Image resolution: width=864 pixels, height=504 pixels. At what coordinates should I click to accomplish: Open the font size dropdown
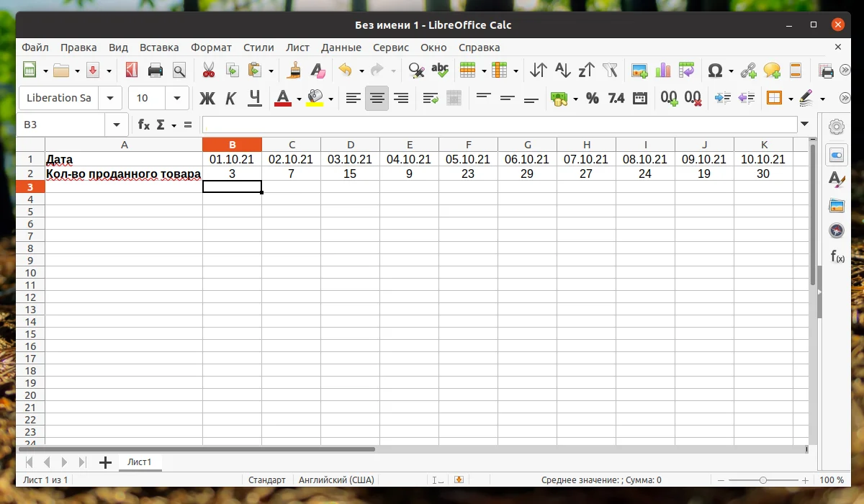177,98
